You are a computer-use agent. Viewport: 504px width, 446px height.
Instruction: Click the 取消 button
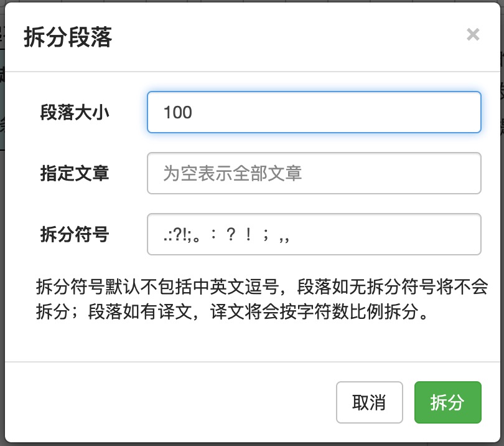pyautogui.click(x=370, y=402)
